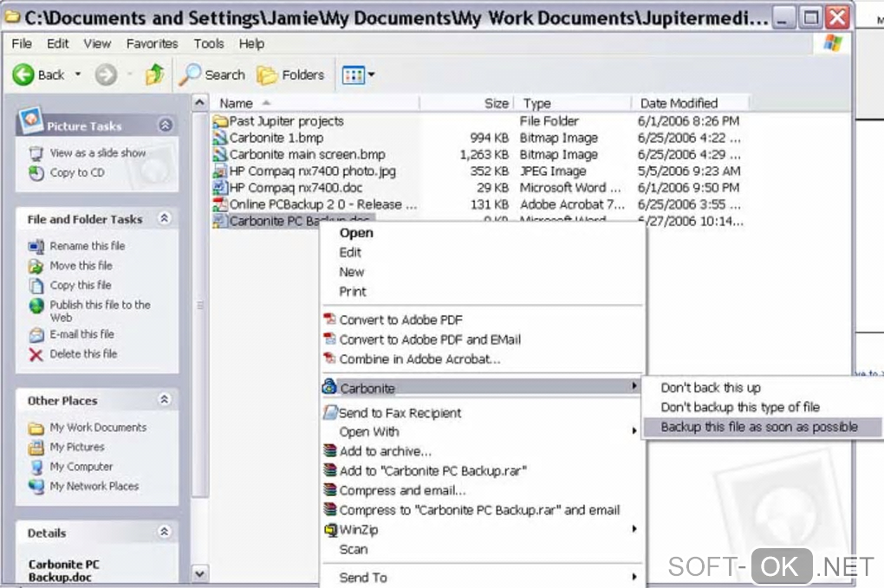The width and height of the screenshot is (884, 588).
Task: Open the Help menu
Action: pyautogui.click(x=250, y=43)
